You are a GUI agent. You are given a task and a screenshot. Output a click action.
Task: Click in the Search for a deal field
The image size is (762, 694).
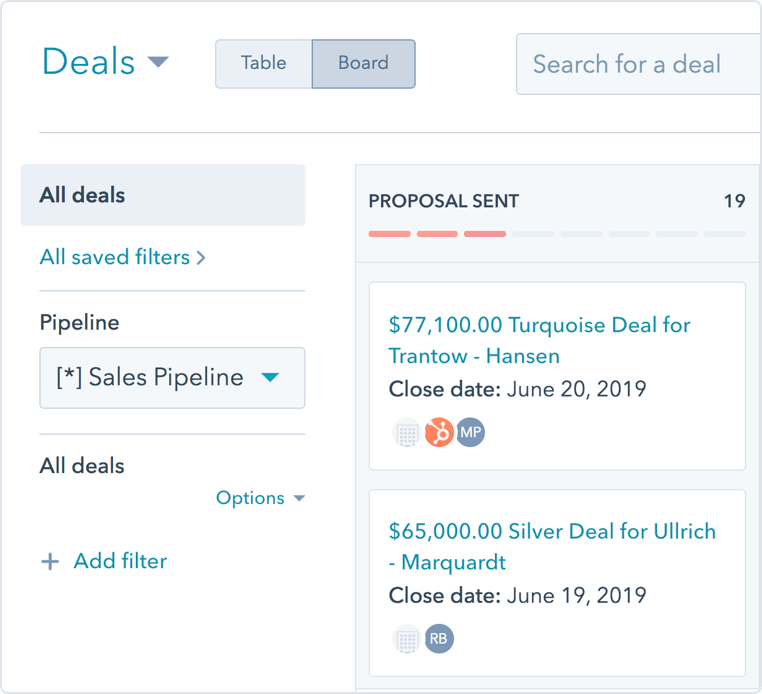[x=637, y=65]
